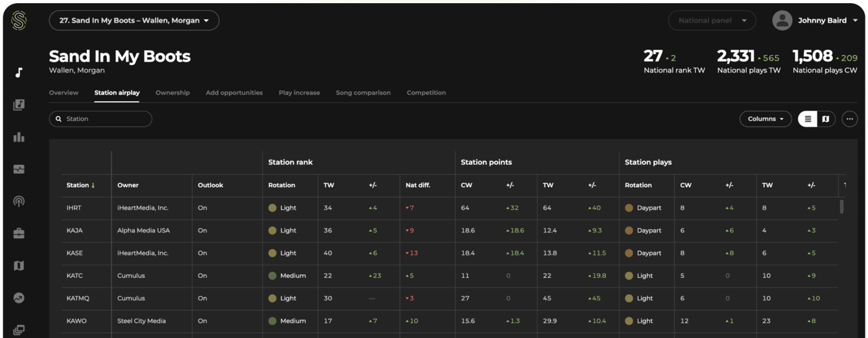Click the Medium rotation dot for KATC
This screenshot has width=868, height=338.
pos(273,276)
